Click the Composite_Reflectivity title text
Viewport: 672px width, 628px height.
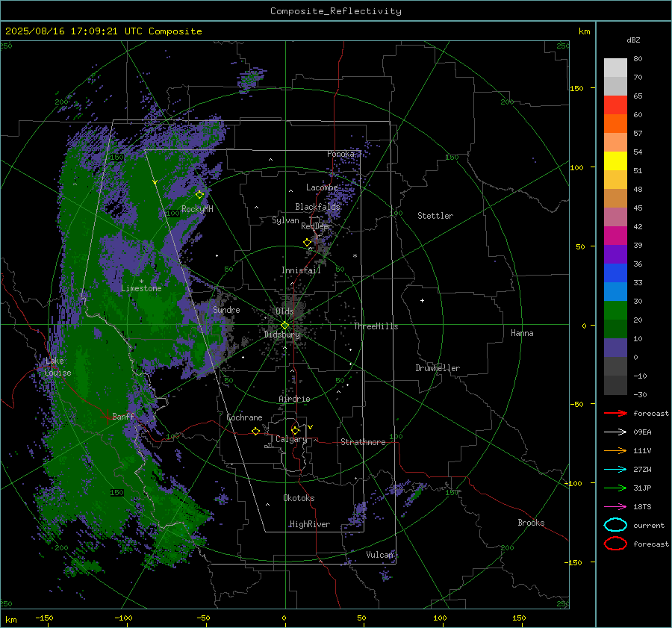pos(335,11)
